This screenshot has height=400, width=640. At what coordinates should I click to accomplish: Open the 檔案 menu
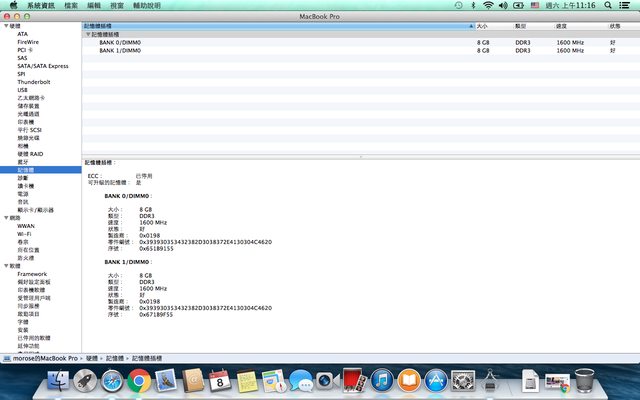(71, 6)
